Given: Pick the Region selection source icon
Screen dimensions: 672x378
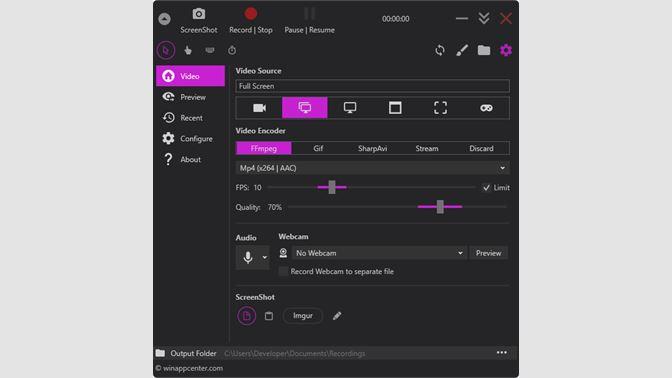Looking at the screenshot, I should click(x=440, y=108).
